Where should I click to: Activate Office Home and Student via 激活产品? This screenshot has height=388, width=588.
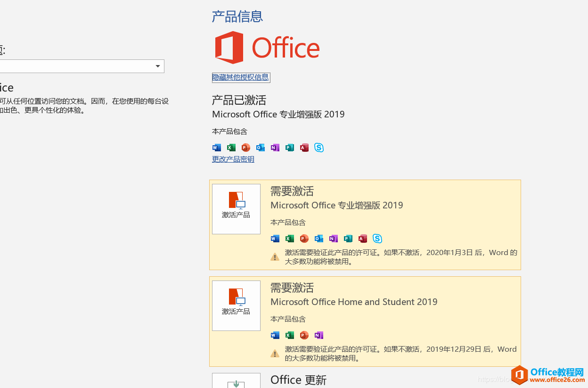point(236,305)
